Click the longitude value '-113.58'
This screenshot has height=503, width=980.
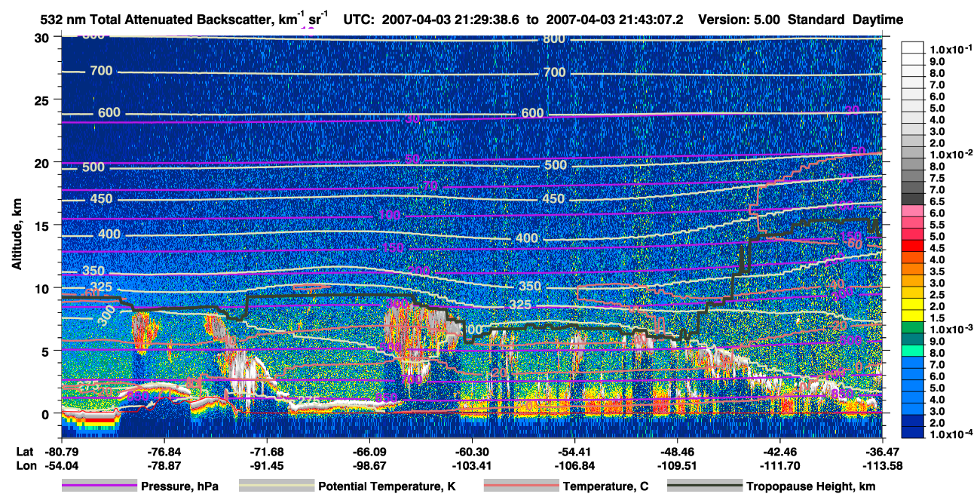882,465
